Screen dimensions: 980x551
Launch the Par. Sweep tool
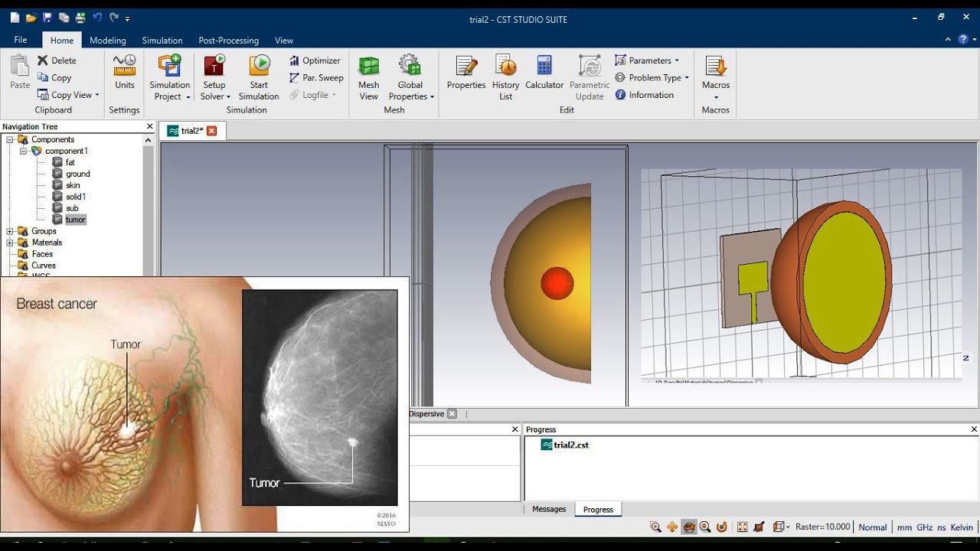[x=316, y=77]
